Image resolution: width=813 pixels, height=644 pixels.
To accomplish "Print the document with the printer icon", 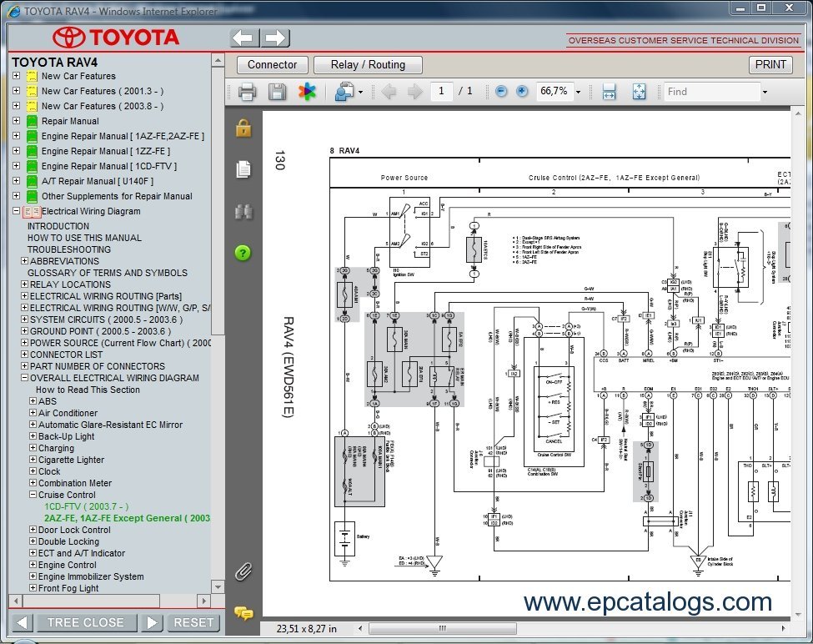I will pos(248,92).
